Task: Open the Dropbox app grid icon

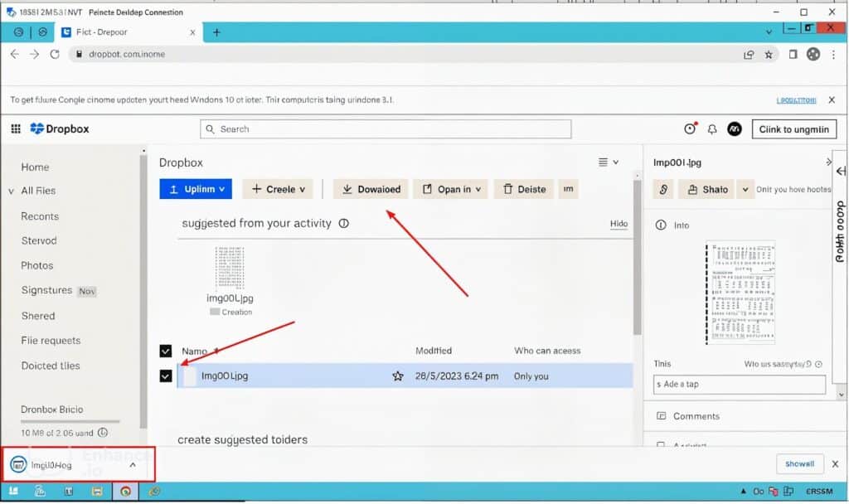Action: (x=16, y=128)
